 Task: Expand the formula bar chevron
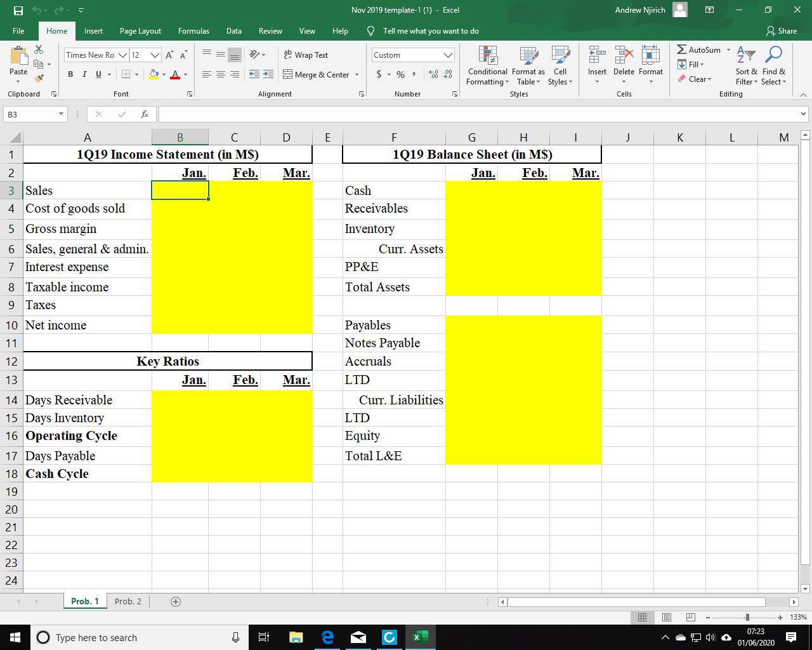tap(804, 114)
